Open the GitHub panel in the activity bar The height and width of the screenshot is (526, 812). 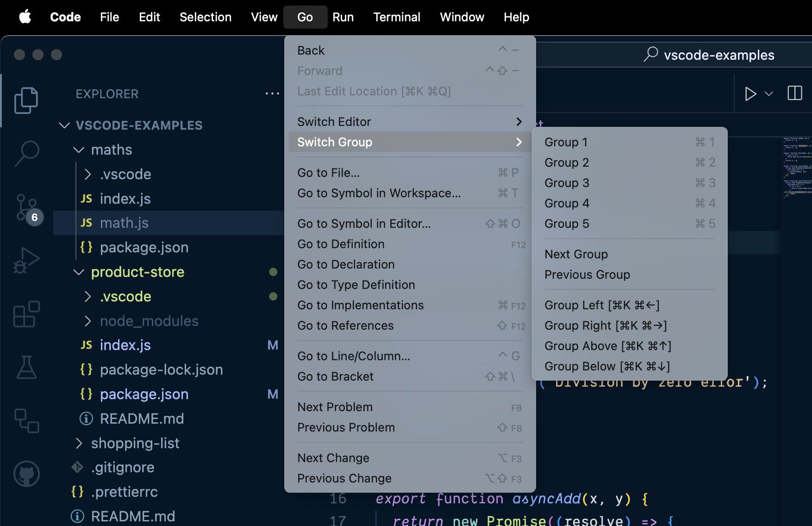point(26,473)
